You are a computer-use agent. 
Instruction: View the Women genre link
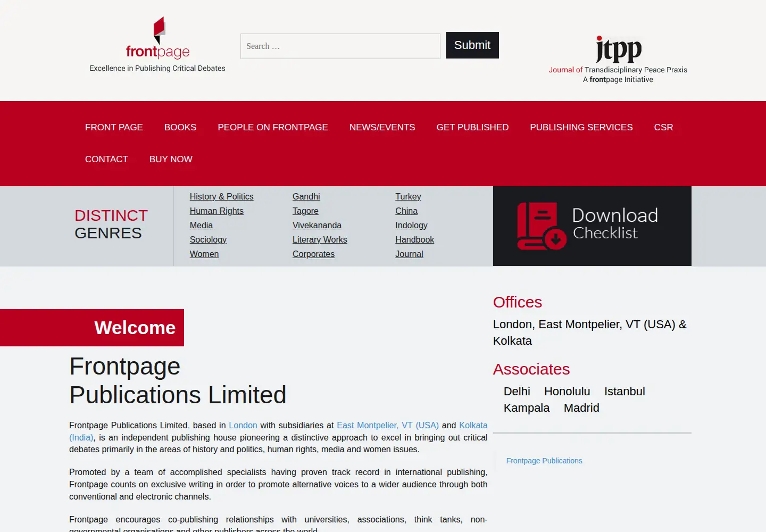click(x=204, y=254)
